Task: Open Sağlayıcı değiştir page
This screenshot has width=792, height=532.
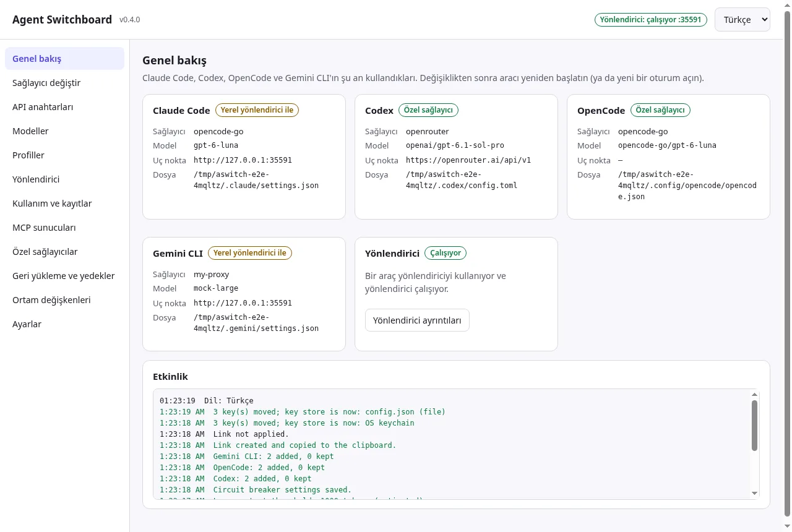Action: [64, 83]
